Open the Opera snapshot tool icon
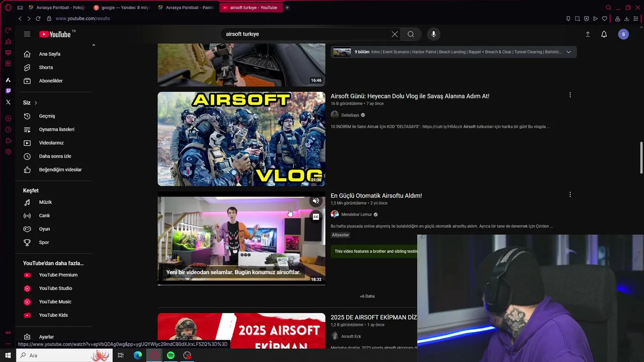This screenshot has width=644, height=362. [x=577, y=19]
